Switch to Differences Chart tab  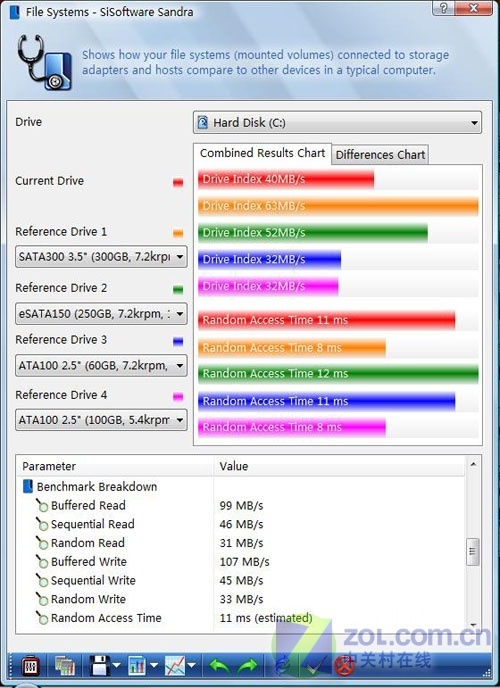coord(380,155)
